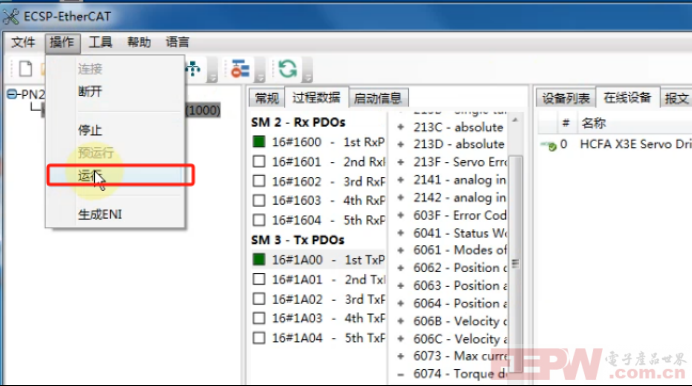Expand the 2141 - analog in entry

(x=401, y=180)
